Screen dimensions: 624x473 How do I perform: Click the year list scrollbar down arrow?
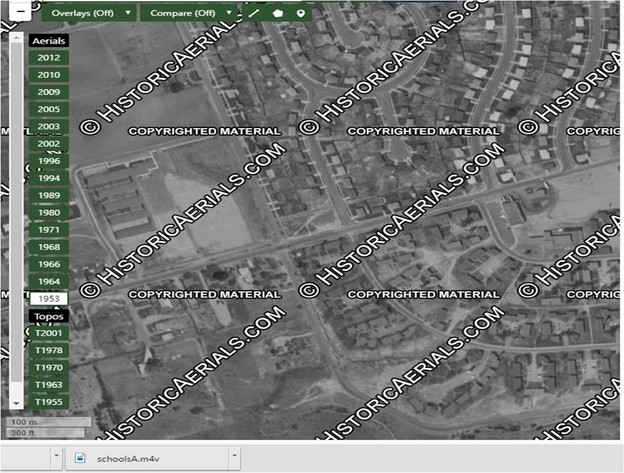16,403
